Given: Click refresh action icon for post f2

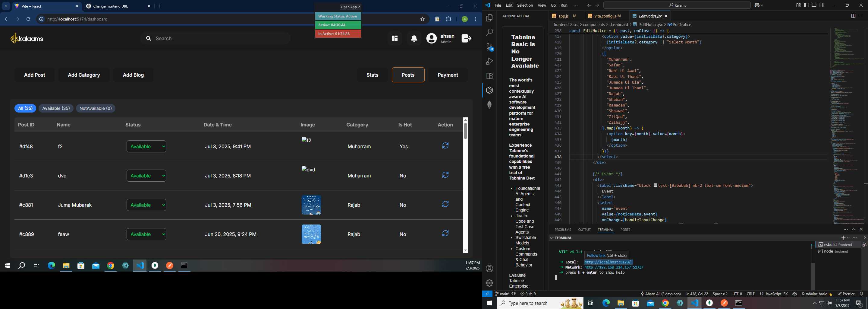Looking at the screenshot, I should (445, 146).
